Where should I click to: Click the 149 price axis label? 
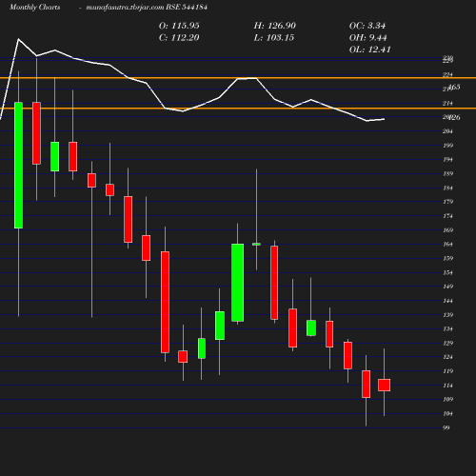pyautogui.click(x=447, y=287)
